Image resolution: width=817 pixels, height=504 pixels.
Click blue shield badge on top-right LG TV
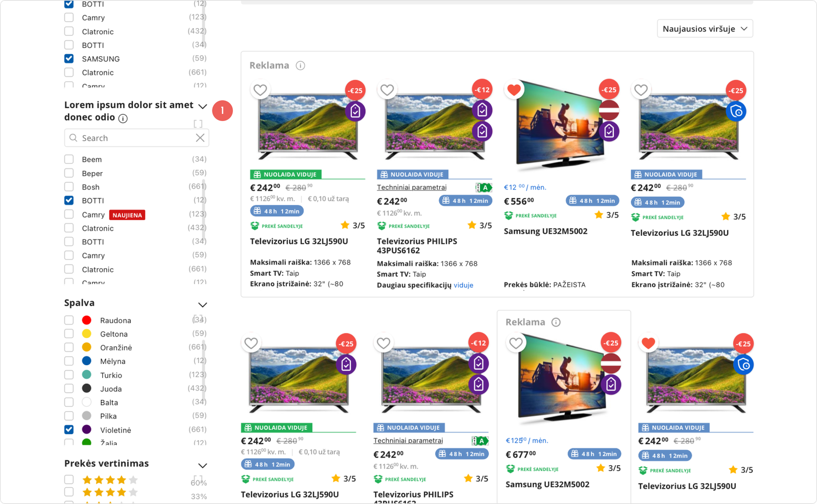(x=736, y=111)
